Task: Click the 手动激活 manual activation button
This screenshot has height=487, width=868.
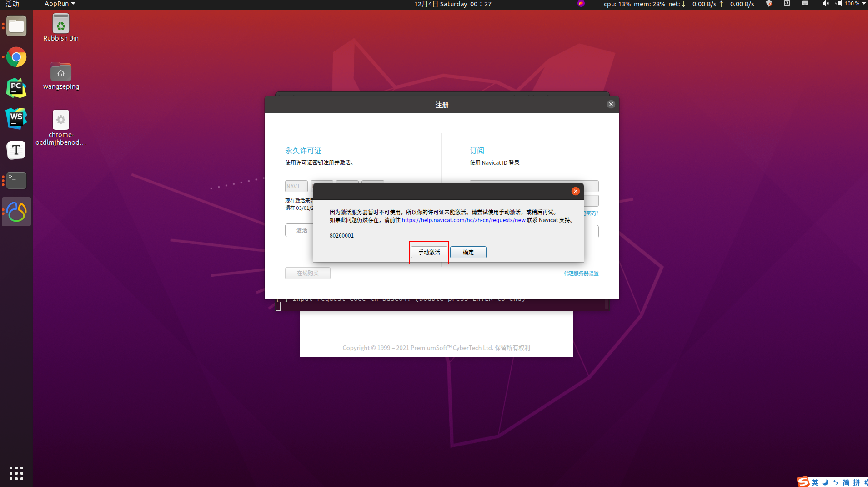Action: (x=429, y=252)
